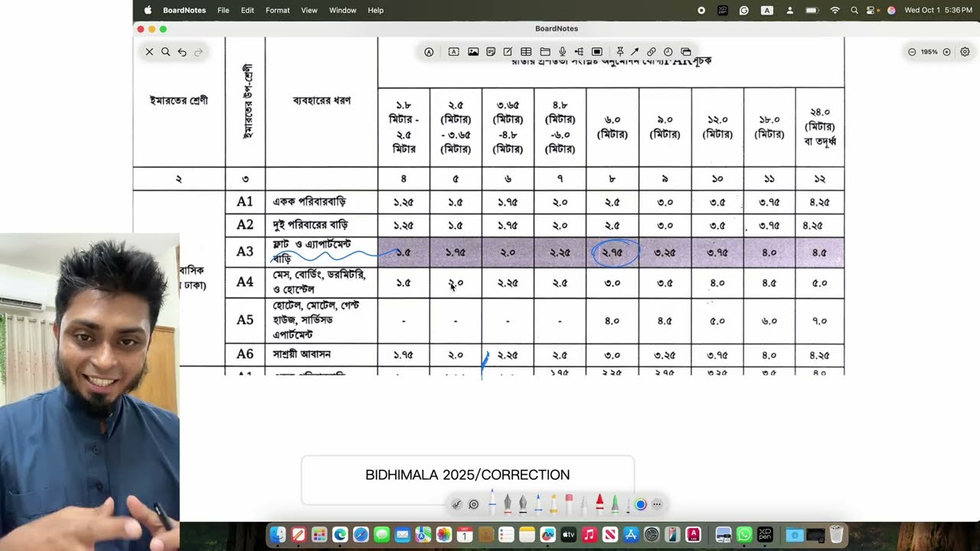Click row label A1 in the table
This screenshot has height=551, width=980.
click(x=245, y=202)
